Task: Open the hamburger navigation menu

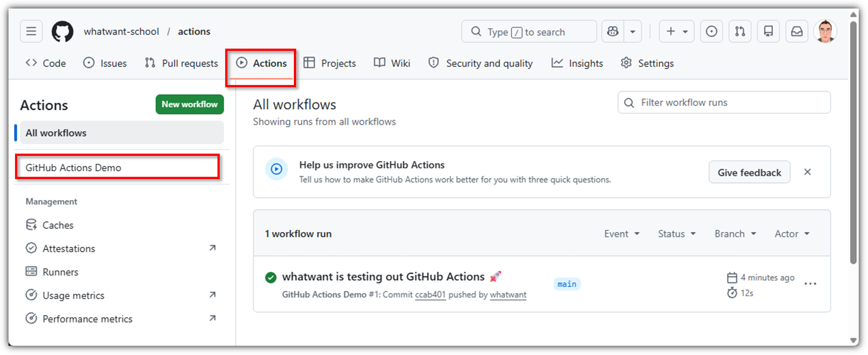Action: 31,31
